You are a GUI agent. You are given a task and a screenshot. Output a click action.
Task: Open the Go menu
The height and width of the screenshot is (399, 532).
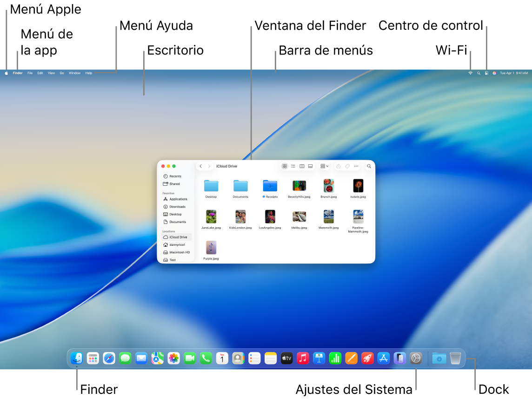pos(61,73)
